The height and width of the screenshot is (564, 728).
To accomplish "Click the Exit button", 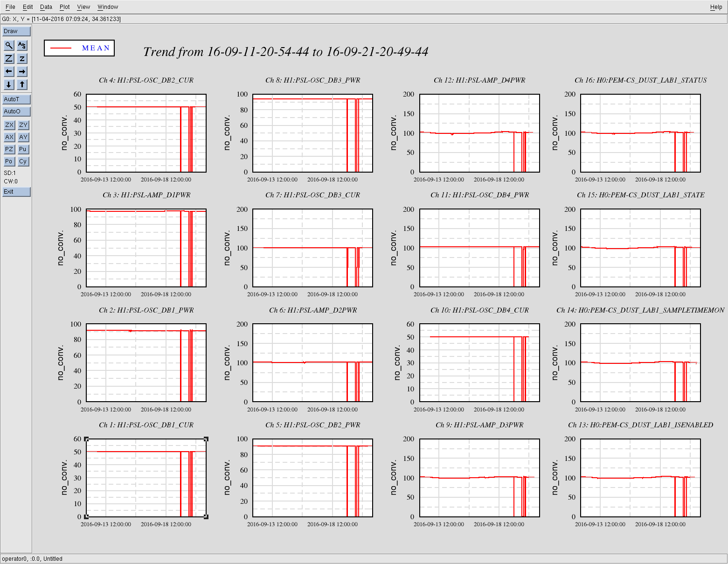I will 16,192.
